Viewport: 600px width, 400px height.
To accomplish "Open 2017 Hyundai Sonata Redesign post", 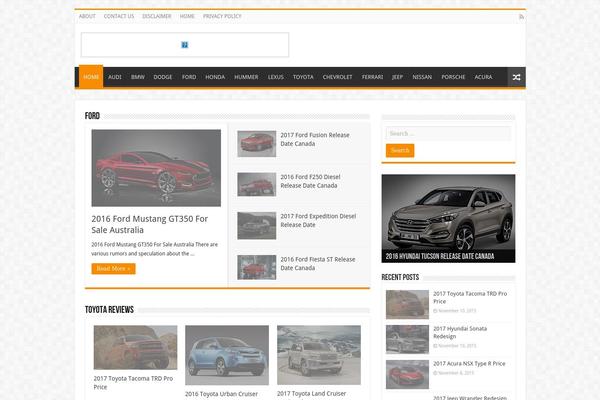I will (x=459, y=332).
